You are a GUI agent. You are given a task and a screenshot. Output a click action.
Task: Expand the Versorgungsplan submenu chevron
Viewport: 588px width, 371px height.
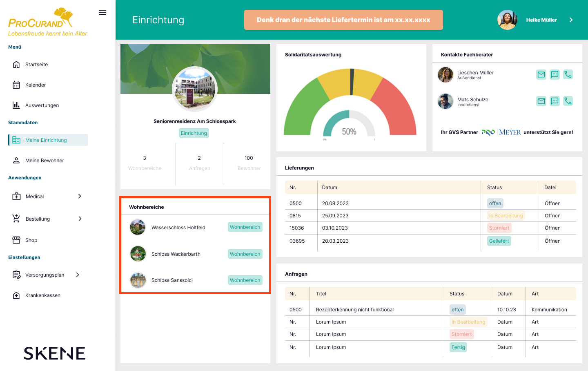[x=78, y=275]
